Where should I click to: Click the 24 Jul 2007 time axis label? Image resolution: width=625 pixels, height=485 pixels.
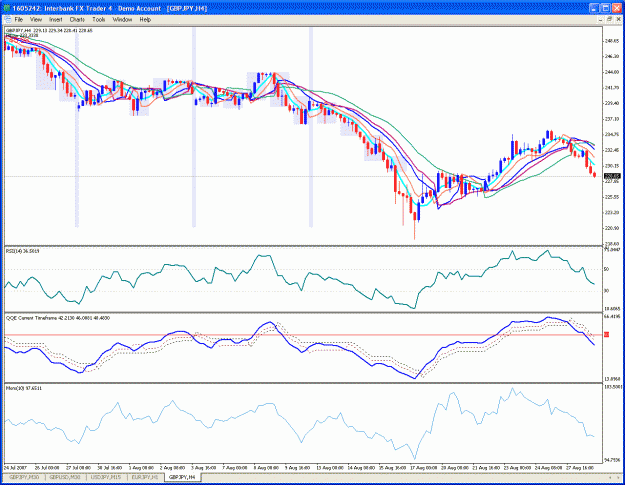coord(15,467)
